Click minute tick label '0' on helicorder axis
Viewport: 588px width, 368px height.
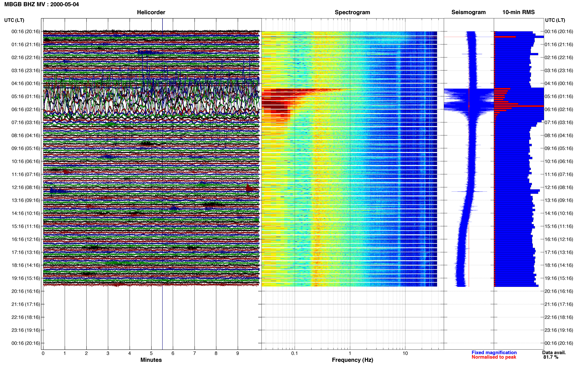pyautogui.click(x=43, y=353)
